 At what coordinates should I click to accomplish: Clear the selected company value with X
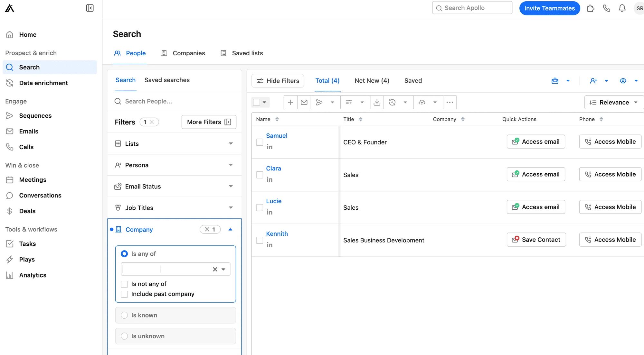tap(215, 269)
